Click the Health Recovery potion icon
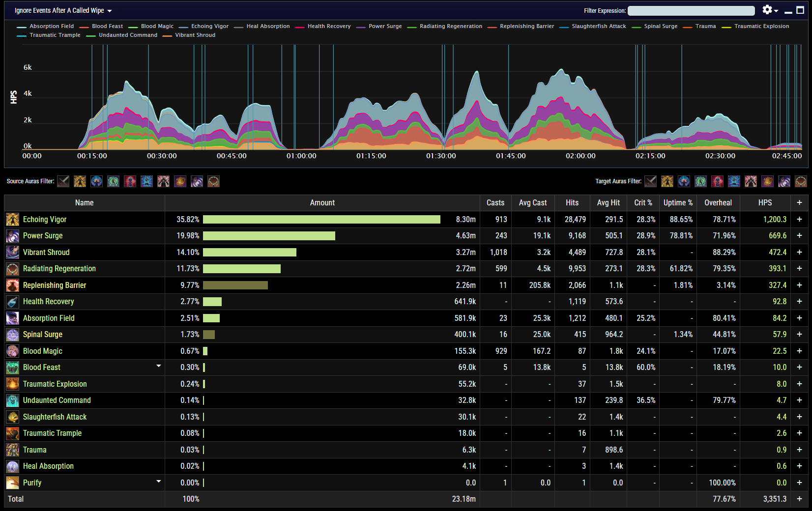This screenshot has width=812, height=511. click(12, 302)
